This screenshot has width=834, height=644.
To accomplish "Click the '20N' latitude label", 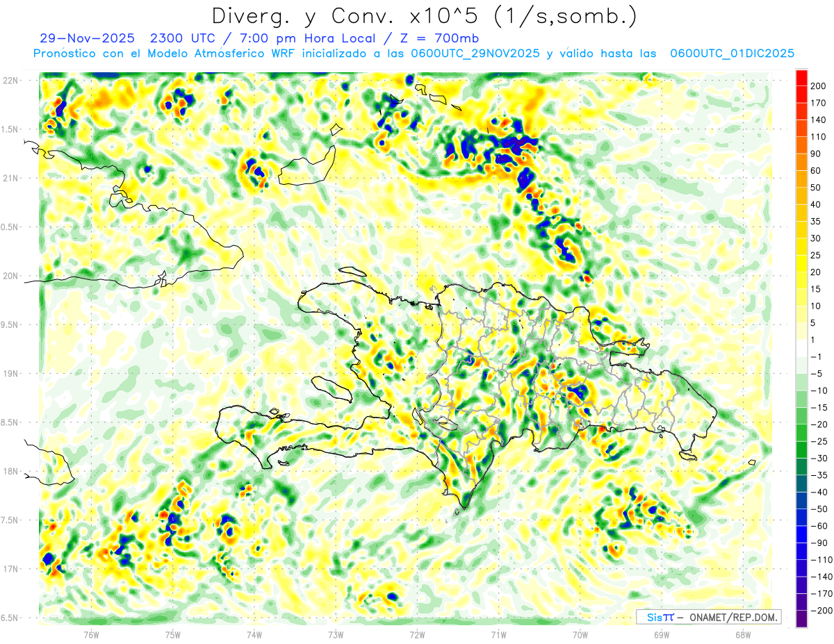I will (10, 276).
